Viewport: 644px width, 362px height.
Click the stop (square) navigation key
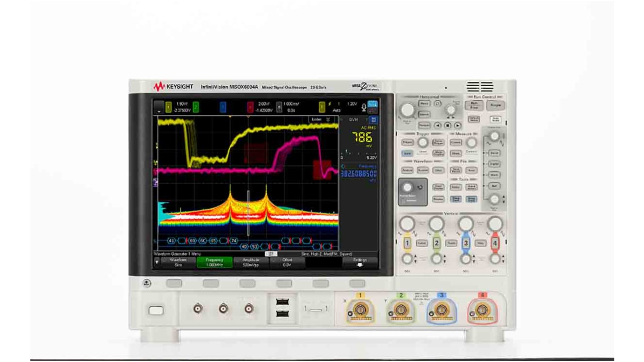[x=448, y=125]
